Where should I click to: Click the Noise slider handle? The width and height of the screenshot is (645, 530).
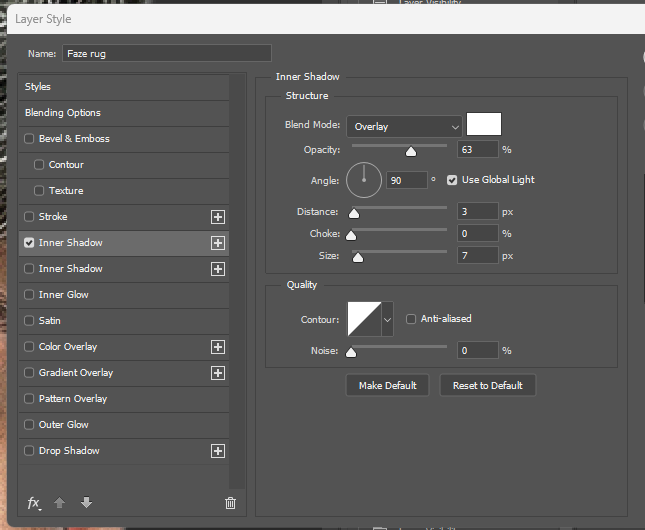tap(351, 353)
